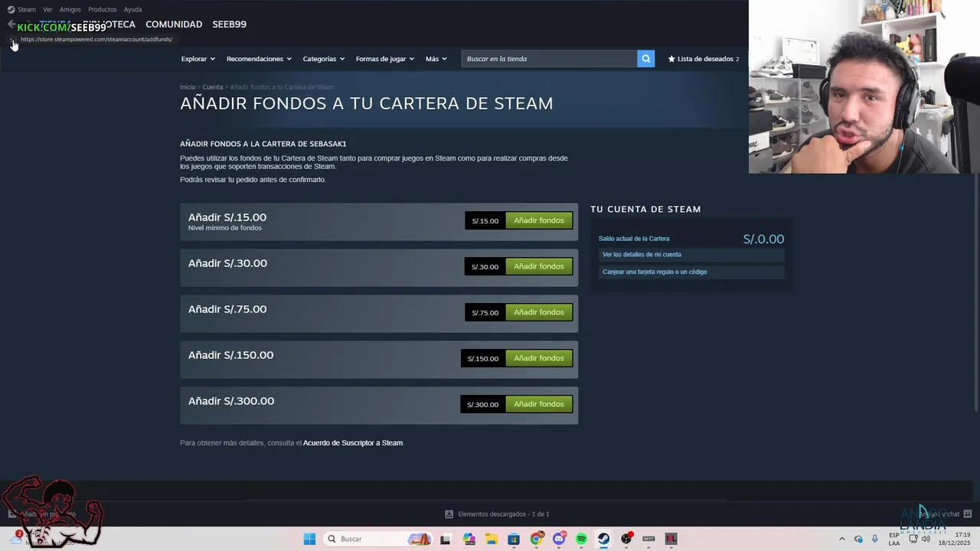The width and height of the screenshot is (980, 551).
Task: Open Microsoft Store from the taskbar
Action: tap(514, 539)
